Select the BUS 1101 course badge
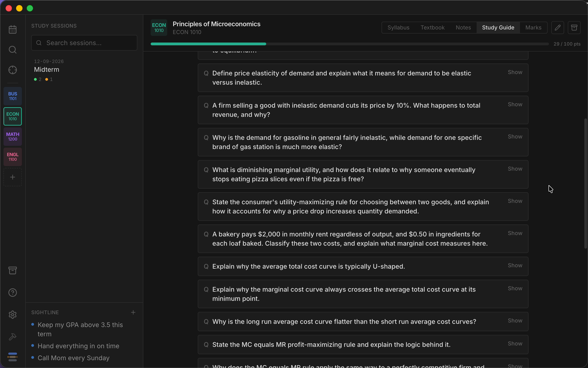 [13, 96]
